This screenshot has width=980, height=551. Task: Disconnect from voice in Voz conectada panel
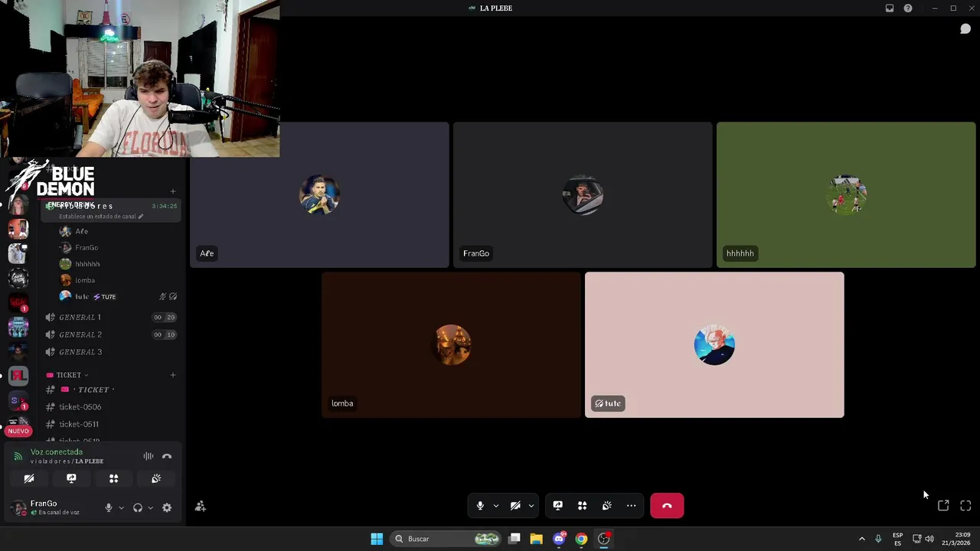click(x=167, y=457)
